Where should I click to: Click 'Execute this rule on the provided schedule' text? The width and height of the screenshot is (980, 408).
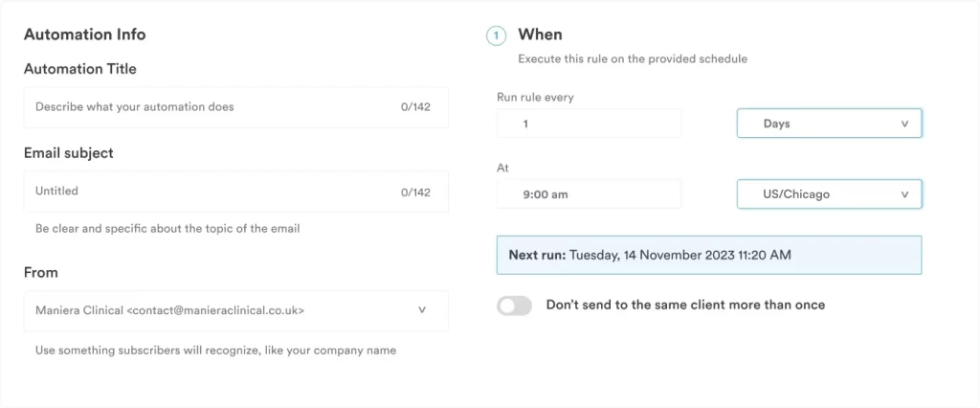coord(632,58)
